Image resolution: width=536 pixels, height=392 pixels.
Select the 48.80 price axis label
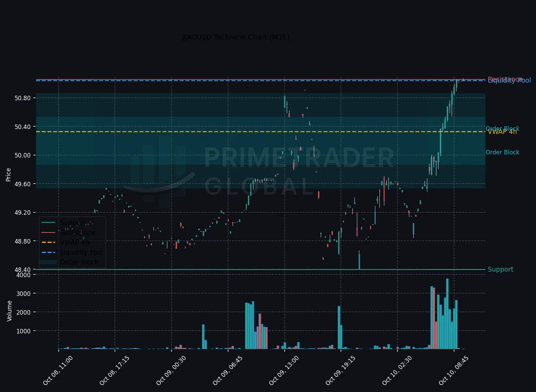click(23, 241)
